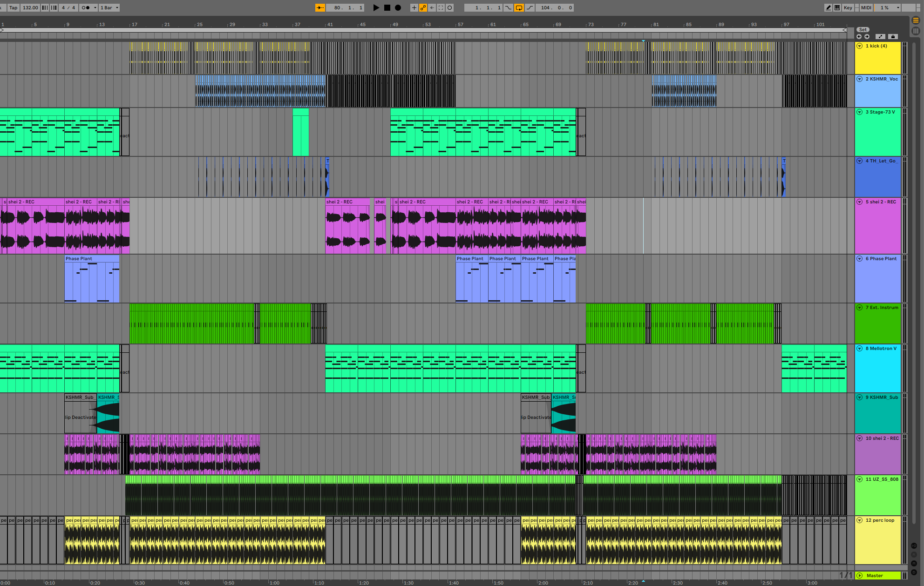Toggle Draw Mode pencil icon
Viewport: 924px width, 586px height.
coord(828,8)
